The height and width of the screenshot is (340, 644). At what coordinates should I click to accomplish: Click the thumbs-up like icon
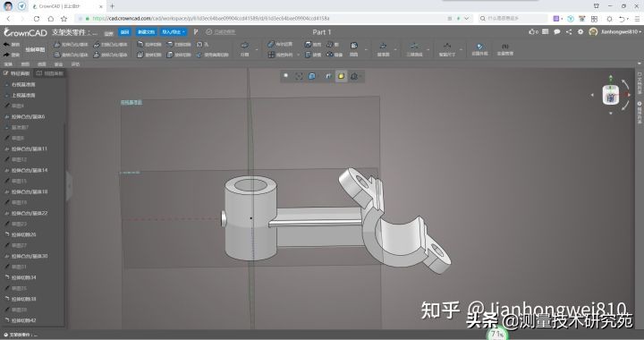coord(533,31)
